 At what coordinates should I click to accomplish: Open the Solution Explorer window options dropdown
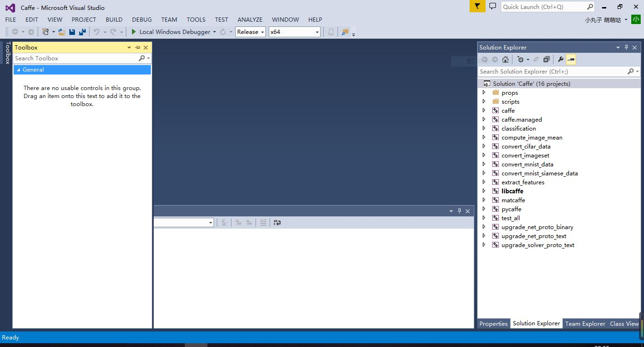[618, 47]
